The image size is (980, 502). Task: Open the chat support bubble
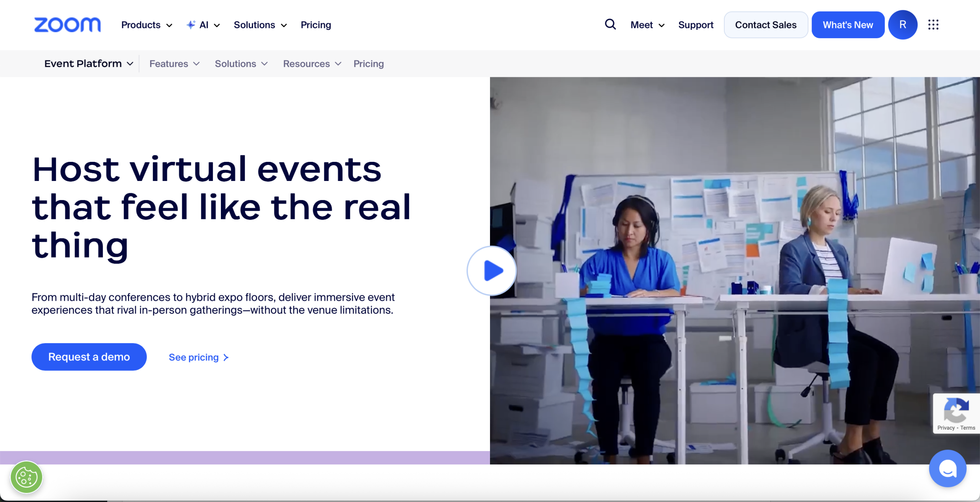pos(948,469)
